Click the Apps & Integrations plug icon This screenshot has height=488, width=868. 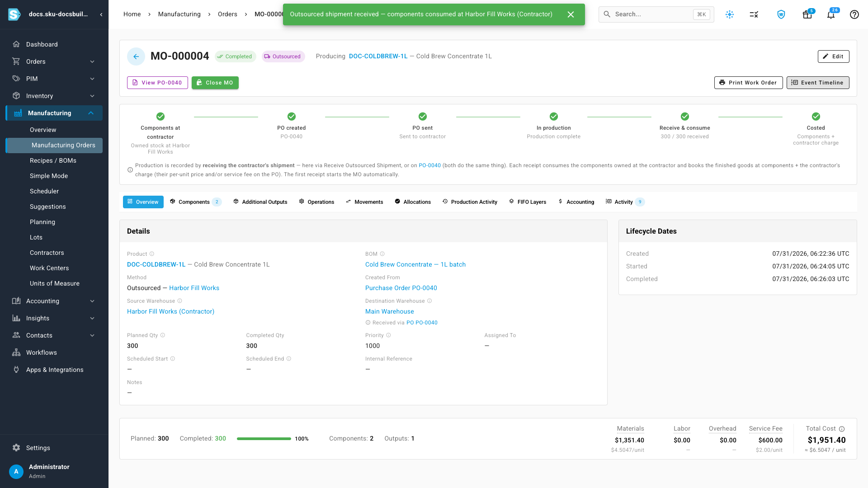tap(16, 370)
